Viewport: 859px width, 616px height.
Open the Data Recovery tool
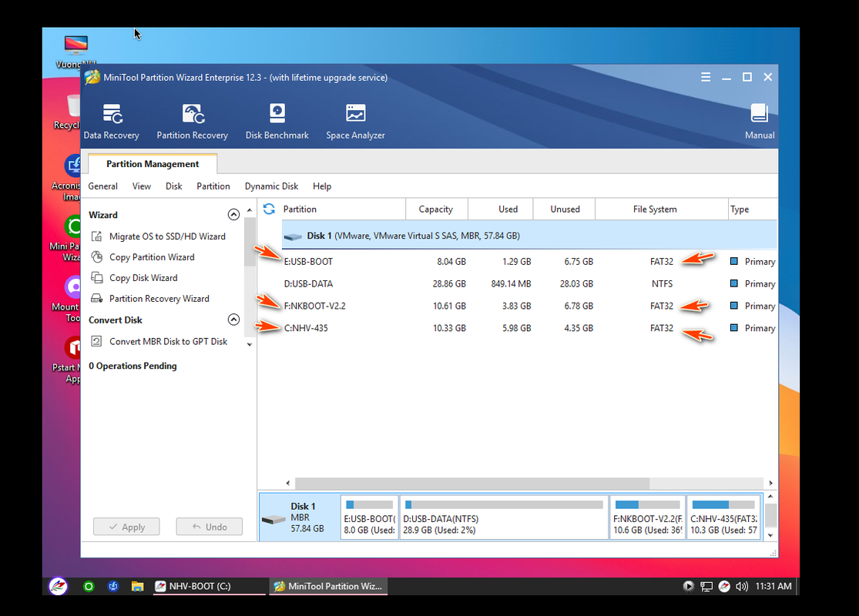click(x=111, y=121)
